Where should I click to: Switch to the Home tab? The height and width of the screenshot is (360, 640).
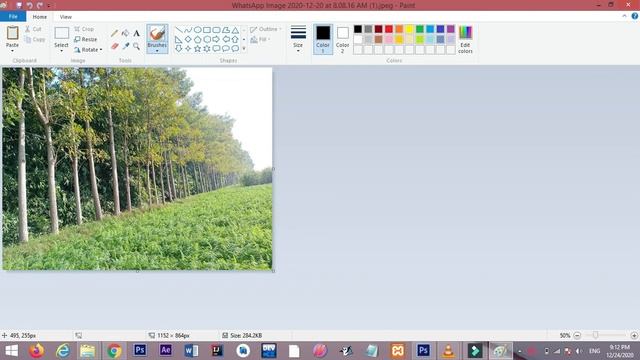click(x=40, y=17)
